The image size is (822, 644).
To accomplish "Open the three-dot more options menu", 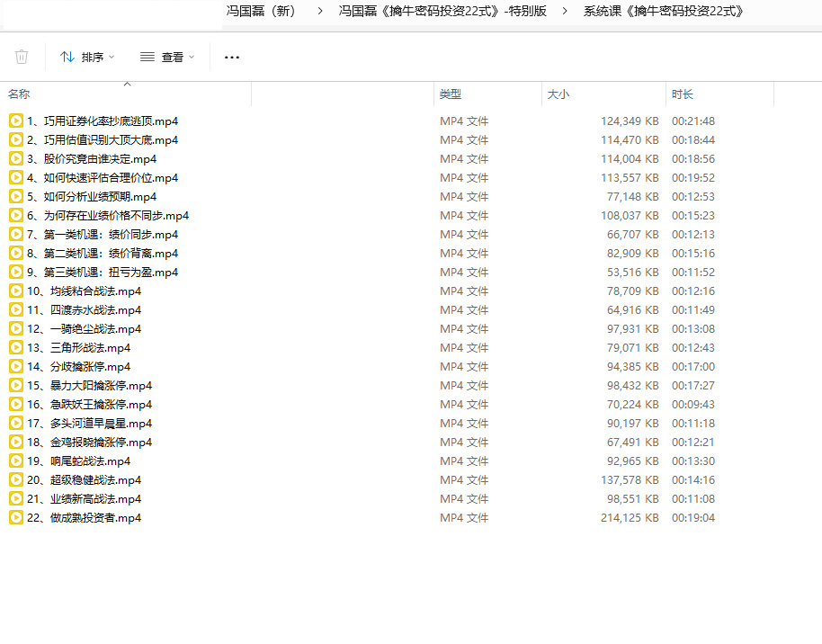I will pyautogui.click(x=232, y=58).
